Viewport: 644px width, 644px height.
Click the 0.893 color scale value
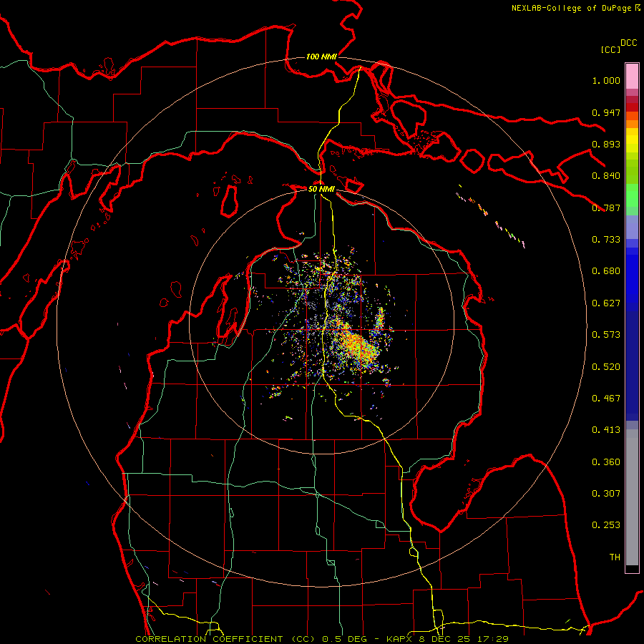pyautogui.click(x=606, y=144)
